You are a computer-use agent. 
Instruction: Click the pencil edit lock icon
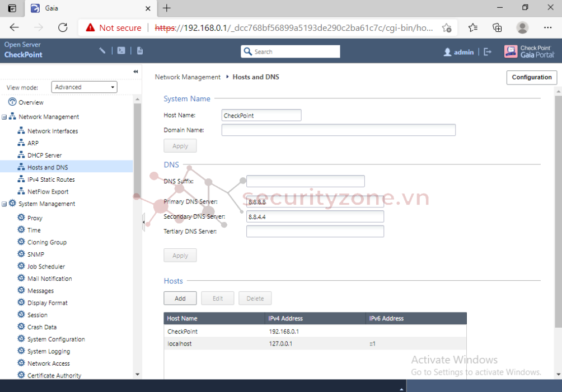[102, 51]
